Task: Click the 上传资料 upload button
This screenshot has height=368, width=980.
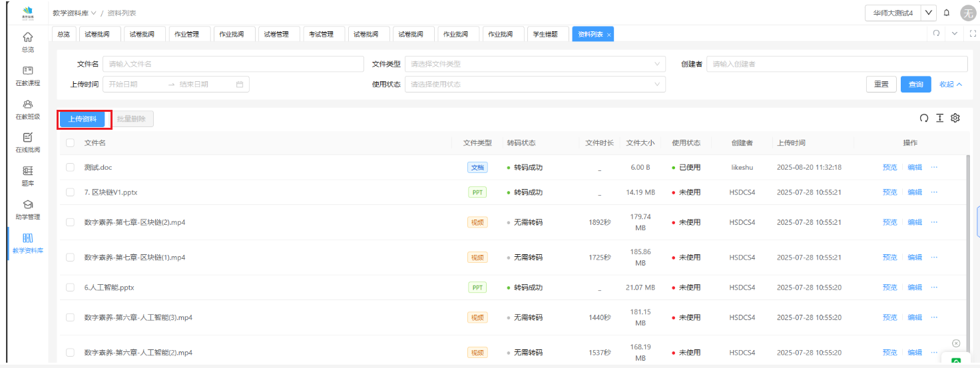Action: click(x=83, y=119)
